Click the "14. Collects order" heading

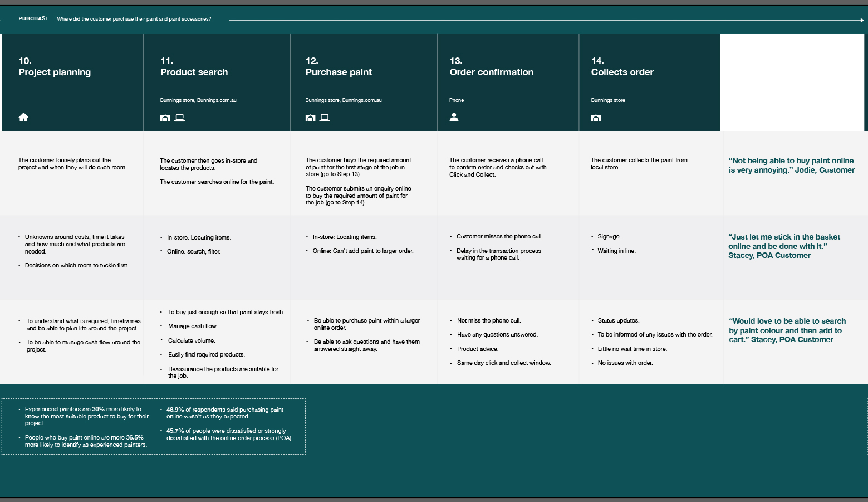(622, 66)
